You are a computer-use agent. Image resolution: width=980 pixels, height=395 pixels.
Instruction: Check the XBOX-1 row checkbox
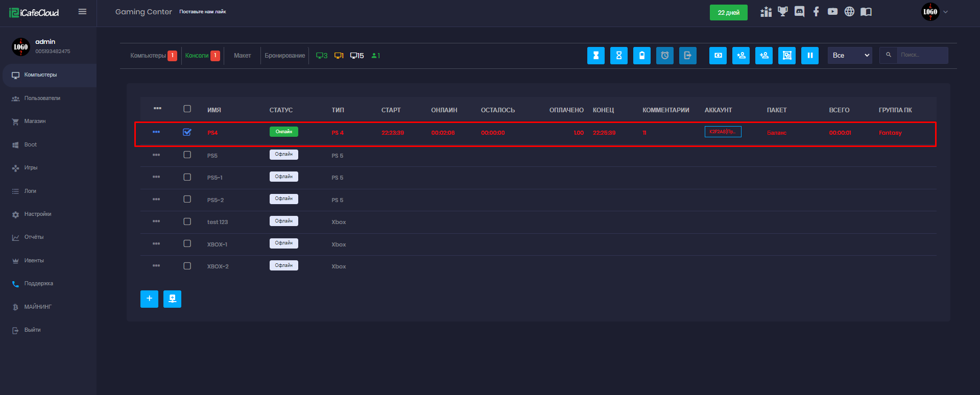coord(187,243)
